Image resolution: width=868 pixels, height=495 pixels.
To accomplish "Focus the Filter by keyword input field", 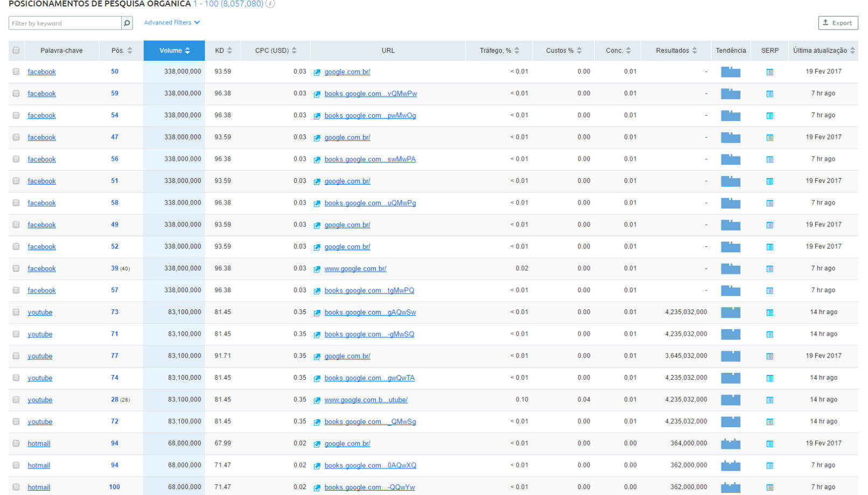I will click(x=65, y=23).
